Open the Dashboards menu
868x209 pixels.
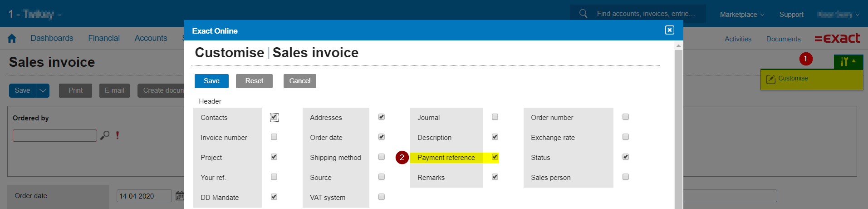coord(52,39)
